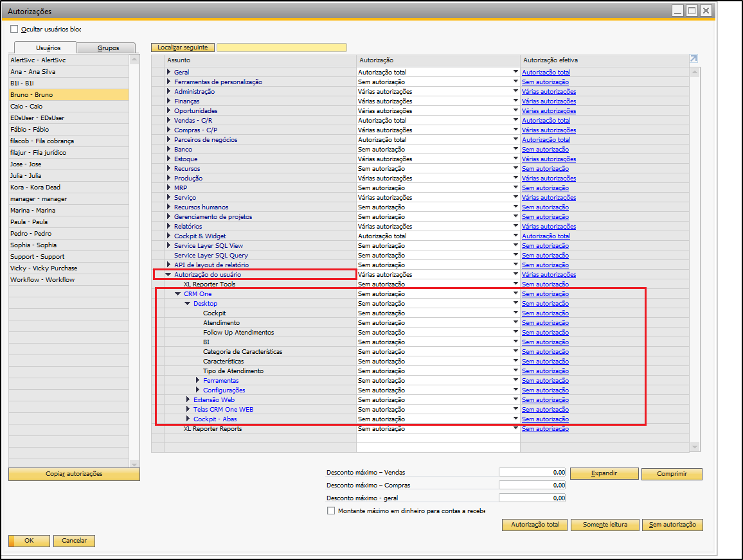This screenshot has width=743, height=560.
Task: Click the Copiar autorizações button
Action: click(x=74, y=474)
